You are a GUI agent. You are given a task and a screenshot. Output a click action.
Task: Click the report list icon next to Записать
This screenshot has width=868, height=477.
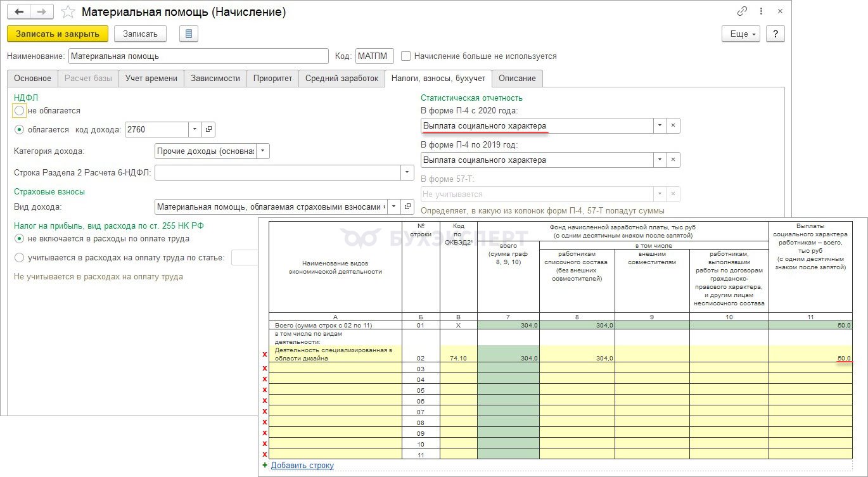click(x=189, y=34)
